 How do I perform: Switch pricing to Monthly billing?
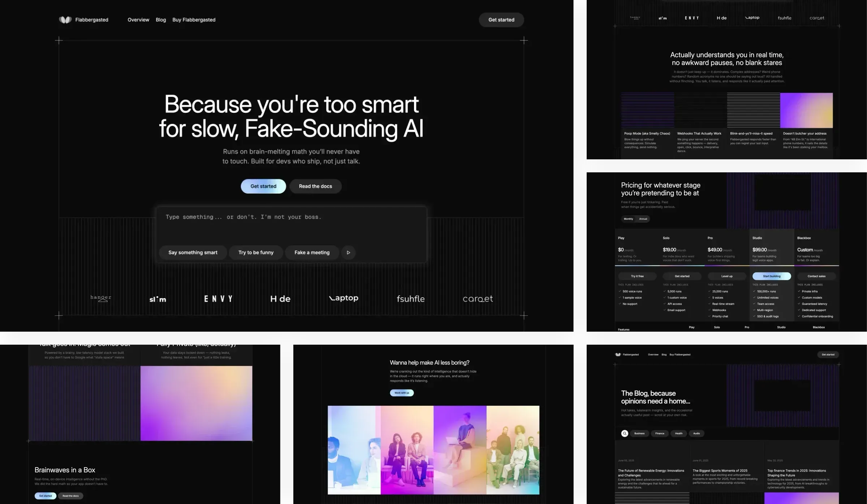tap(629, 219)
